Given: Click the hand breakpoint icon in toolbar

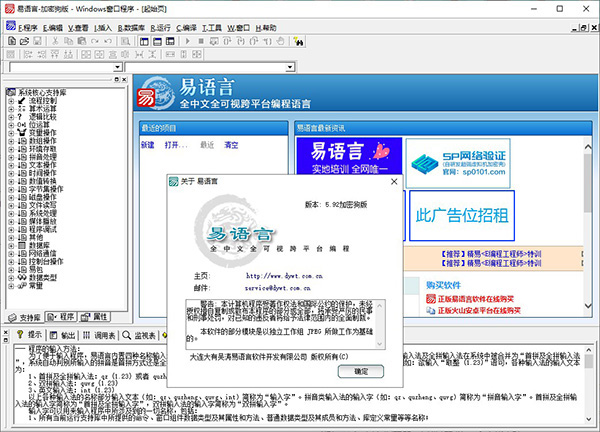Looking at the screenshot, I should point(280,41).
